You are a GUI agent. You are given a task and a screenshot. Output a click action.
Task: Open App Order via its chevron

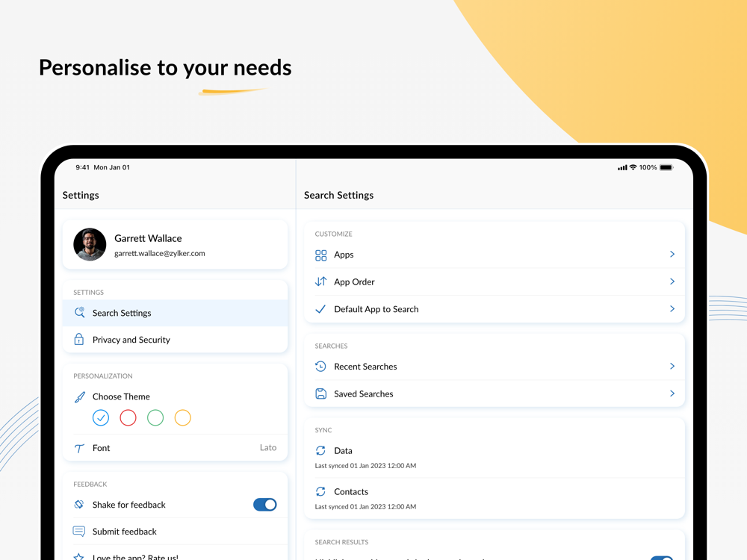pos(672,281)
